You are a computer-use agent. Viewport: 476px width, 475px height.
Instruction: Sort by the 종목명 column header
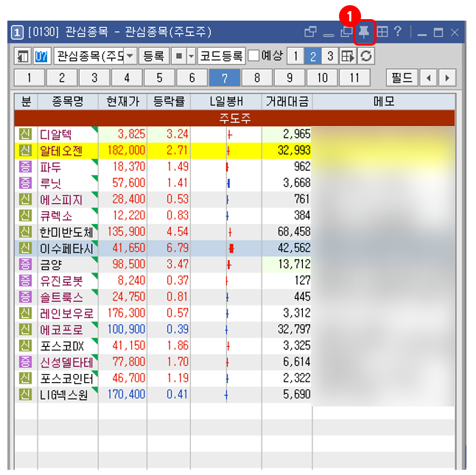tap(68, 102)
